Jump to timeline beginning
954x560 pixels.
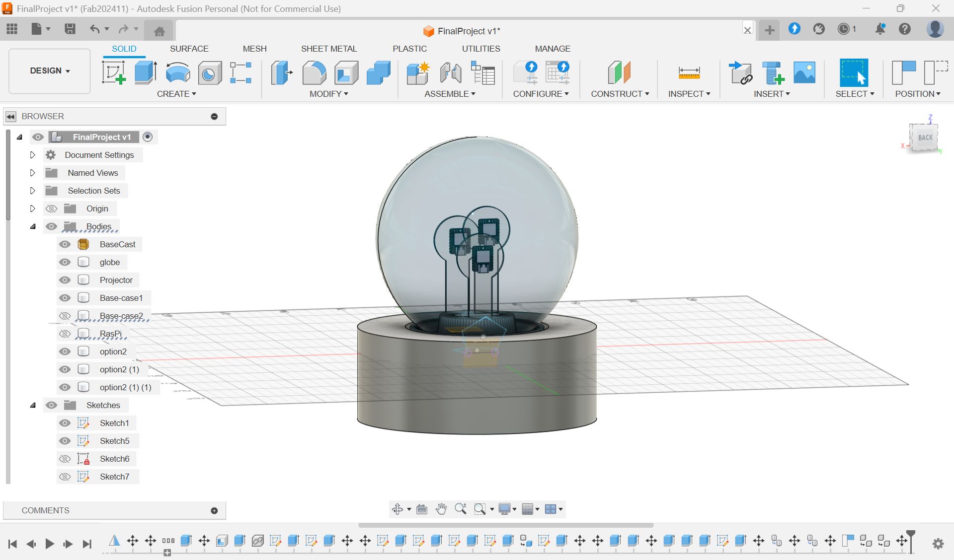(x=13, y=544)
